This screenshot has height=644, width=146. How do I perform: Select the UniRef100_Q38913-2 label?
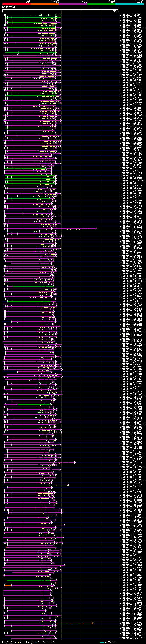pos(133,180)
